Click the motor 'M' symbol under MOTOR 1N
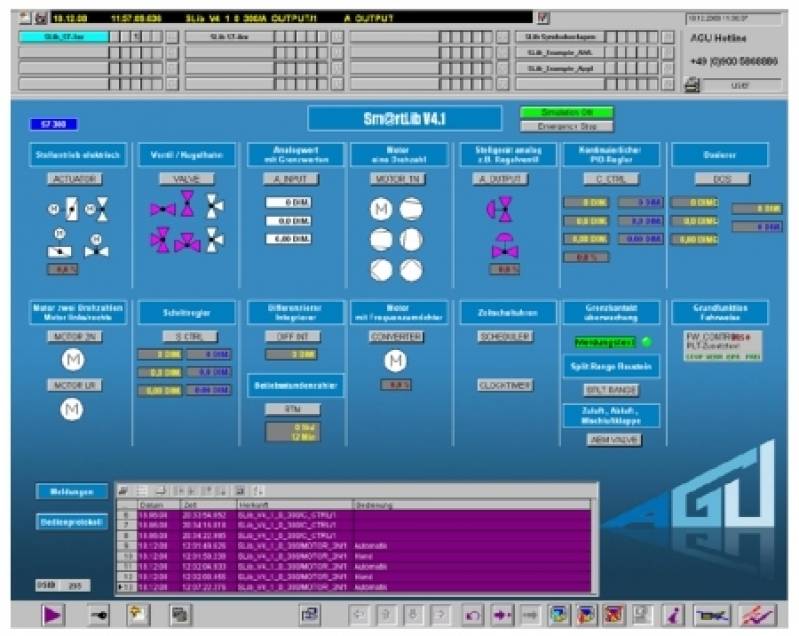The width and height of the screenshot is (799, 636). tap(381, 209)
